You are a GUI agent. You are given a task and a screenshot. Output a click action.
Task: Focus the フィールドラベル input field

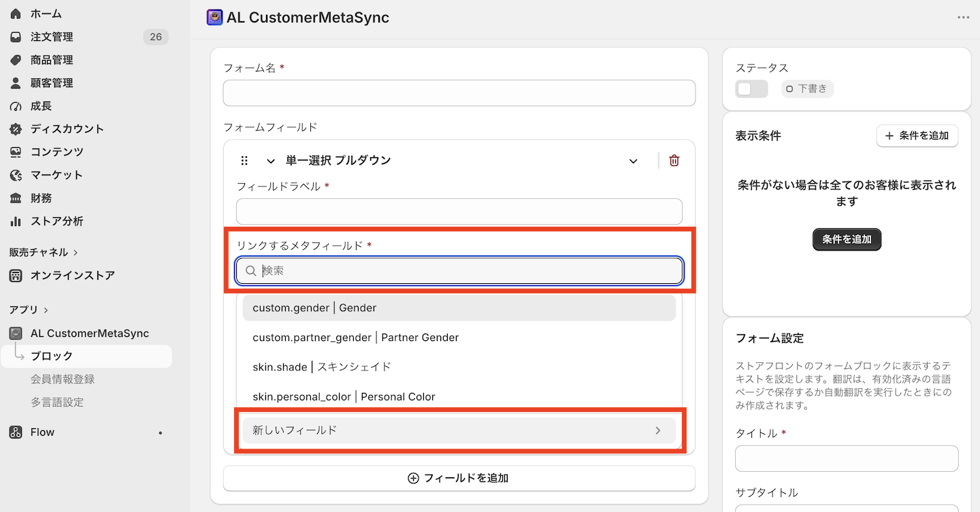[459, 212]
